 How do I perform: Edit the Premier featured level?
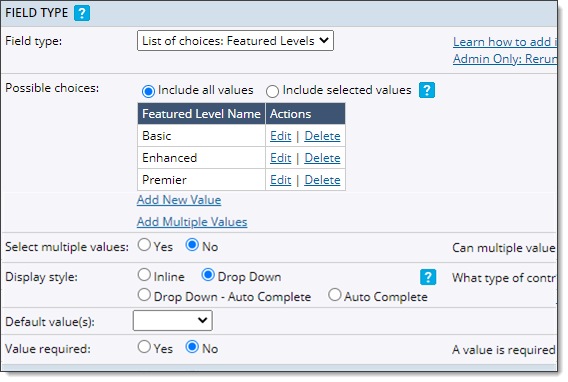coord(281,180)
